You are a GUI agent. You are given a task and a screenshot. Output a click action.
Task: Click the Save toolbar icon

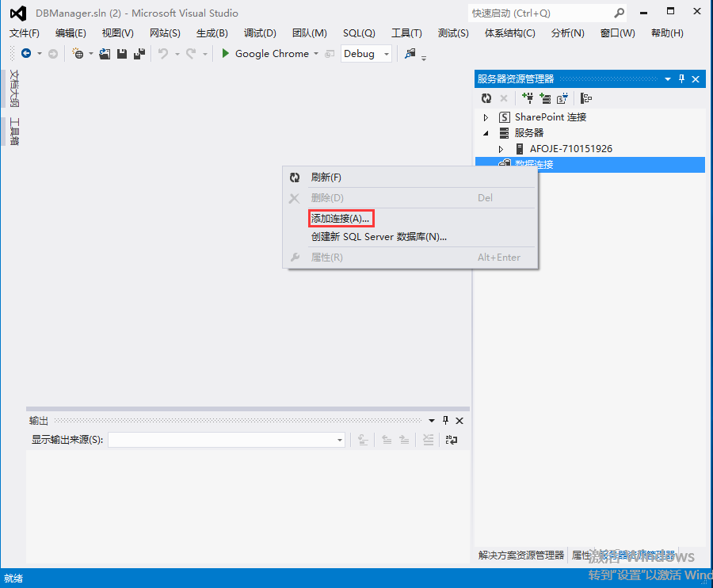point(120,53)
